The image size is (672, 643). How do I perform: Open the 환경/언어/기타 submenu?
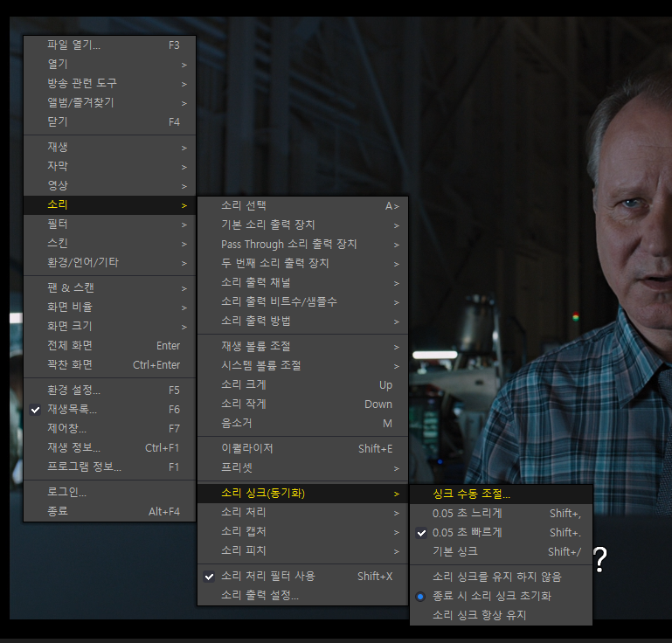tap(110, 263)
